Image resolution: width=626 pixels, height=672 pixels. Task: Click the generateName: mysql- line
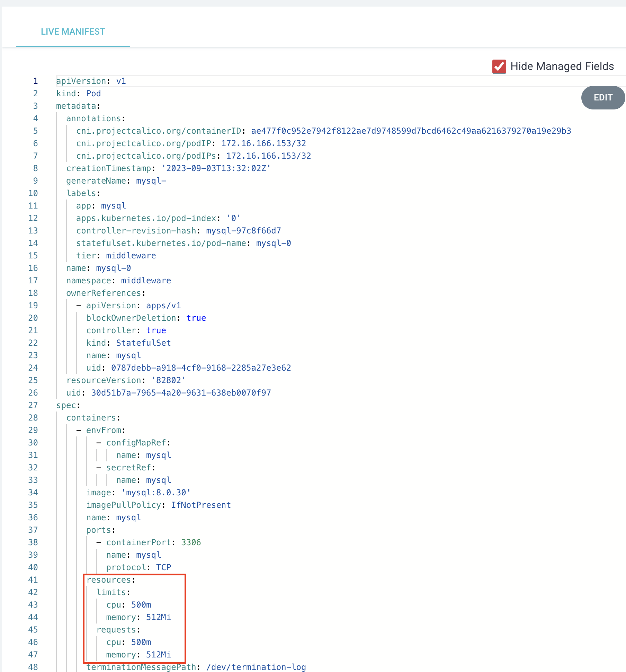(116, 181)
